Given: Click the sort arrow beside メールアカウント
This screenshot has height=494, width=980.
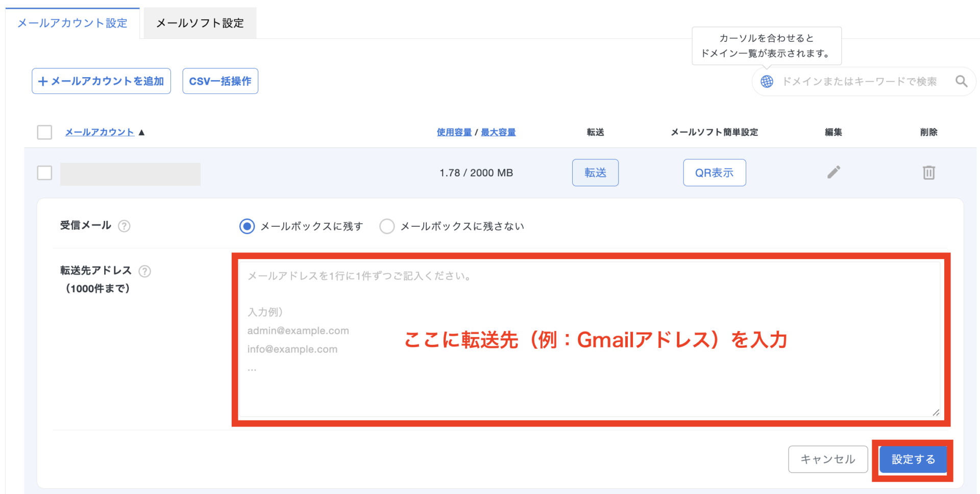Looking at the screenshot, I should (x=142, y=133).
